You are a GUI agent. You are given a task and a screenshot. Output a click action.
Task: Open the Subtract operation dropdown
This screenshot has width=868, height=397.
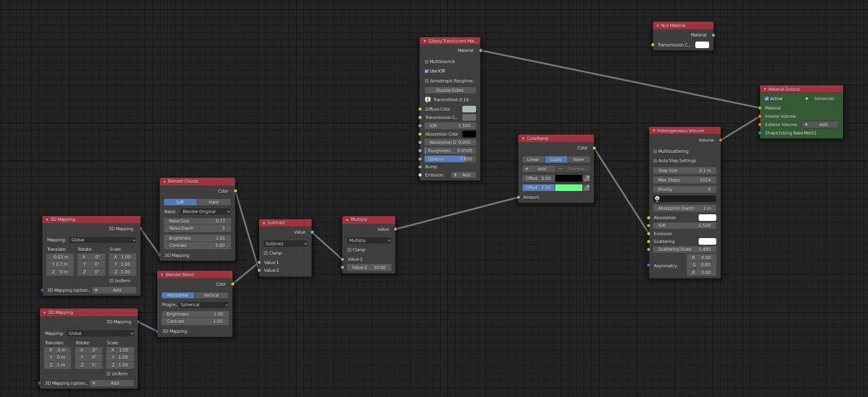[x=286, y=244]
